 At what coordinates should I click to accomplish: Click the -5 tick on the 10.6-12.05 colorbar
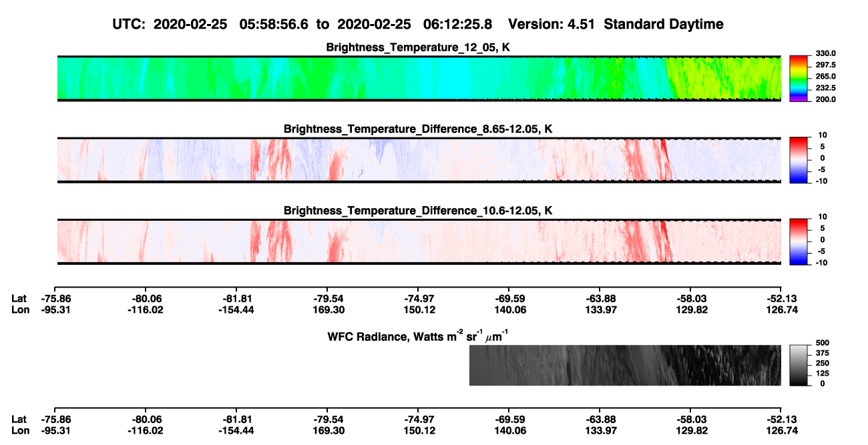821,252
